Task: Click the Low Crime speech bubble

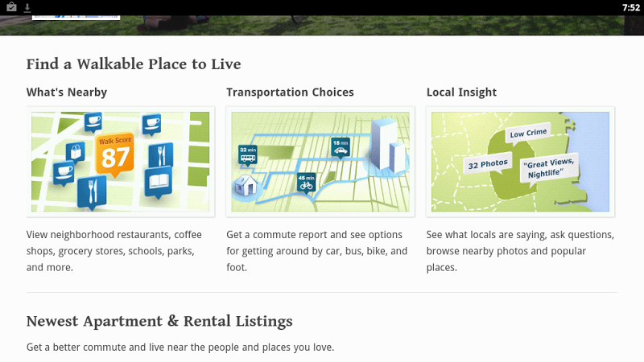Action: coord(528,134)
